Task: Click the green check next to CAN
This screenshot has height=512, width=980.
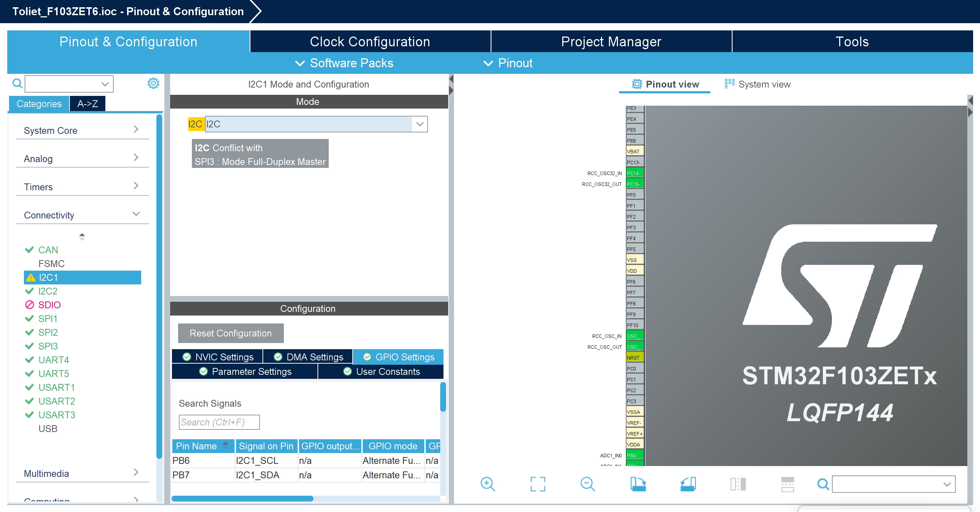Action: pos(29,250)
